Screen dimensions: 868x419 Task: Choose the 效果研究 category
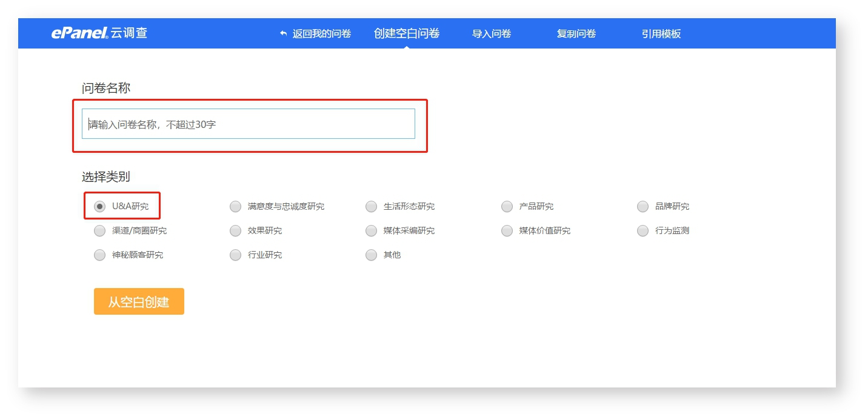point(235,231)
